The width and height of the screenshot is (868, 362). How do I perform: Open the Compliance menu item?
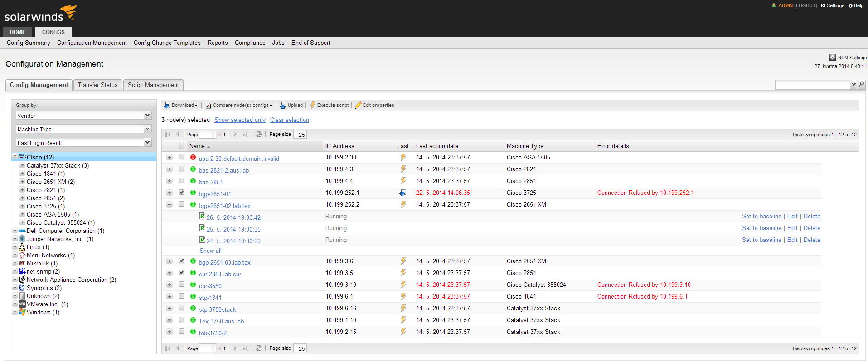tap(250, 43)
